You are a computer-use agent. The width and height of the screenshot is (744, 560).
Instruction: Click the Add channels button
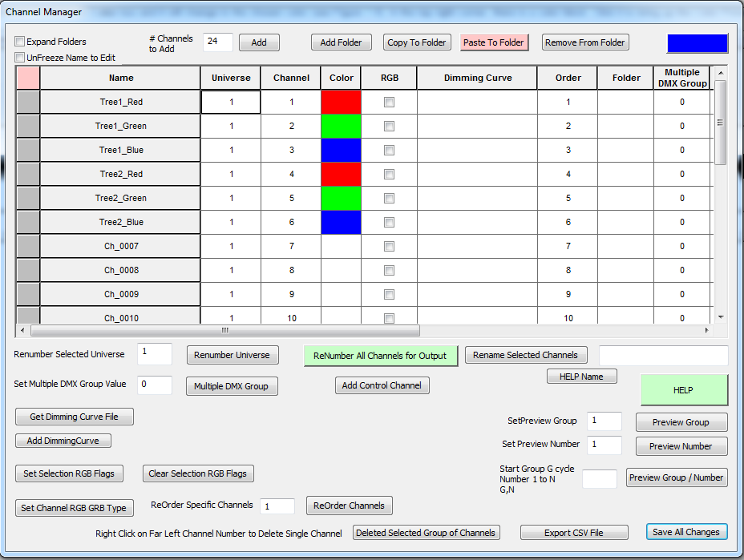point(259,42)
